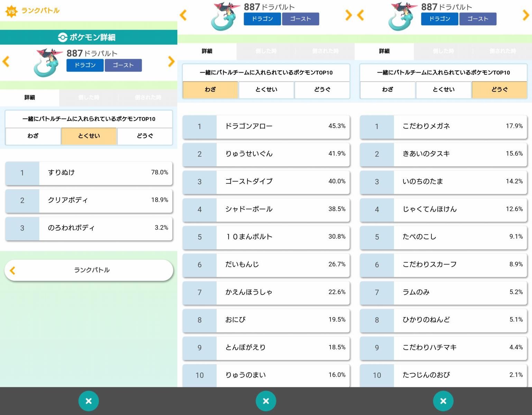Select the こだわりメガネ item row
The width and height of the screenshot is (532, 415).
[443, 126]
